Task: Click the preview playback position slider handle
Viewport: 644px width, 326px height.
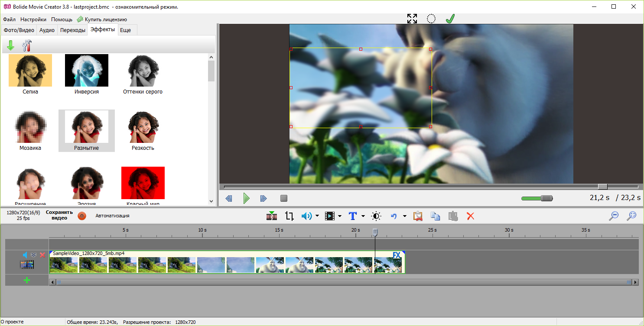Action: coord(603,187)
